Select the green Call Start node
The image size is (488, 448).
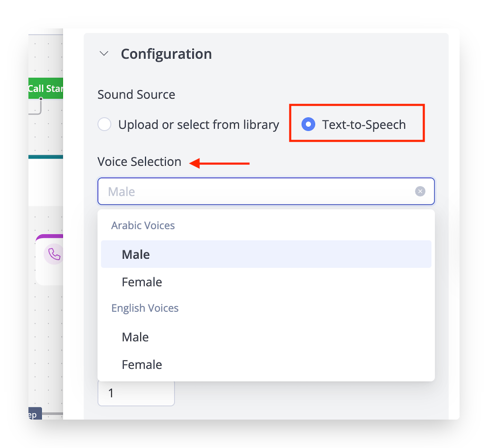click(45, 89)
